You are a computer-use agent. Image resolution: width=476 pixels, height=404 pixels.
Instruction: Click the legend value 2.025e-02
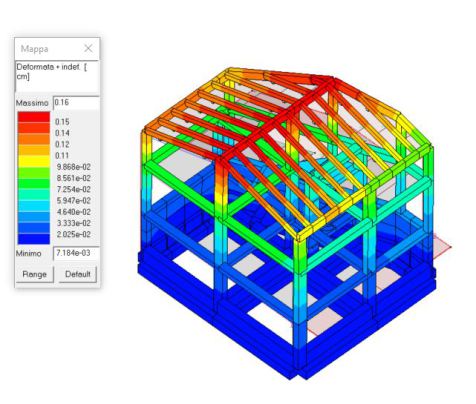(x=74, y=234)
